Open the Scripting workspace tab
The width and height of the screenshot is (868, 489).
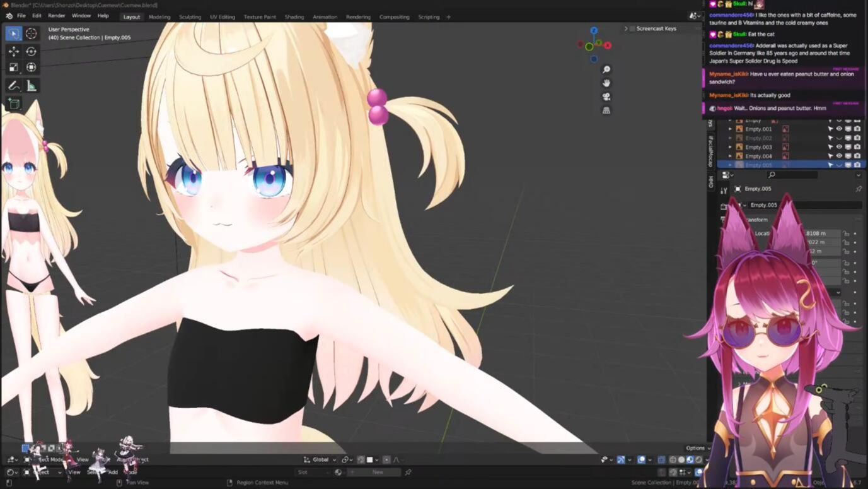click(429, 17)
